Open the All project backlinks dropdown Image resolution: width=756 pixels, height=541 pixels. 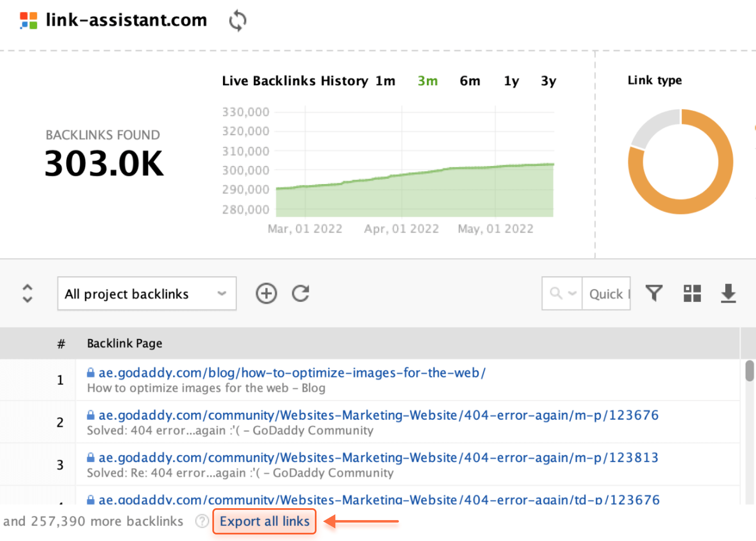[x=147, y=293]
